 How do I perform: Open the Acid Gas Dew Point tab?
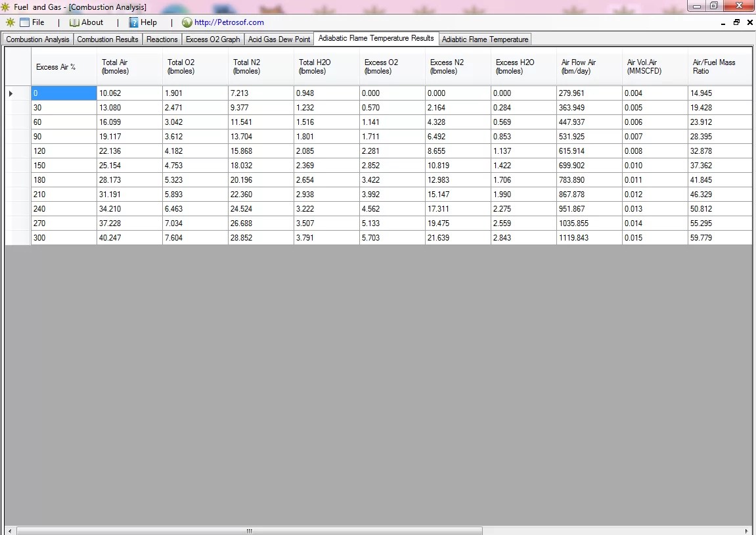point(278,39)
